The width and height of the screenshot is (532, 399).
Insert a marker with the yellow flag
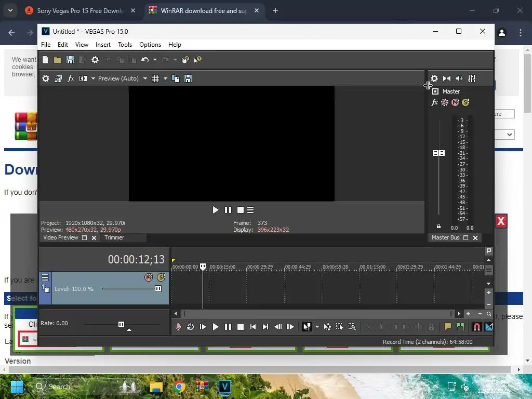[x=447, y=327]
